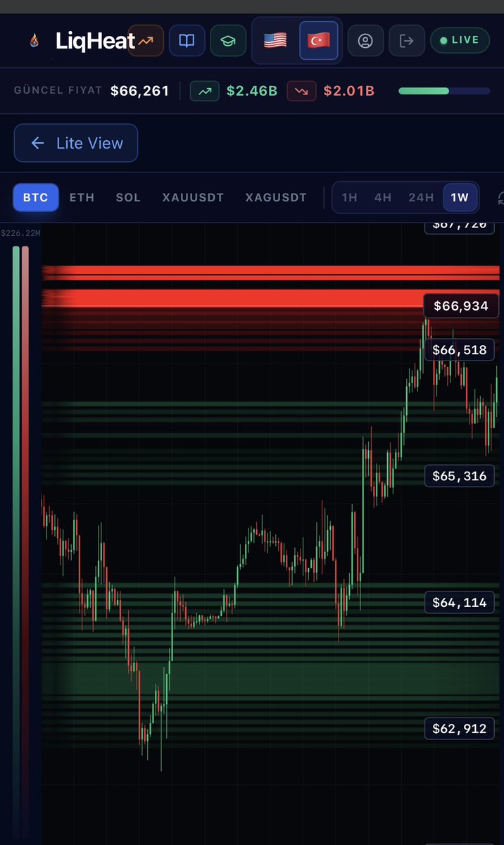Click the $65,316 price label
This screenshot has width=504, height=845.
pyautogui.click(x=460, y=476)
